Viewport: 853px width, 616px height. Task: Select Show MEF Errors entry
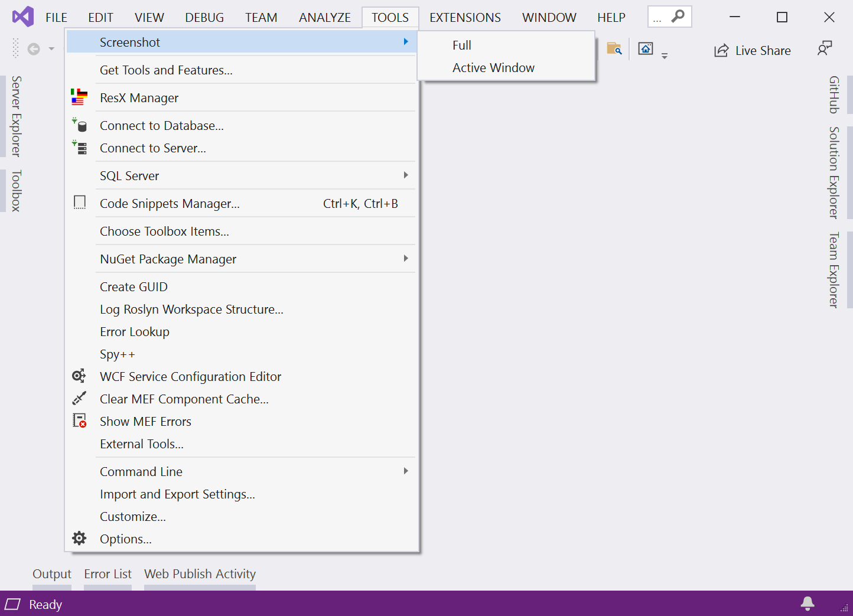pos(241,421)
